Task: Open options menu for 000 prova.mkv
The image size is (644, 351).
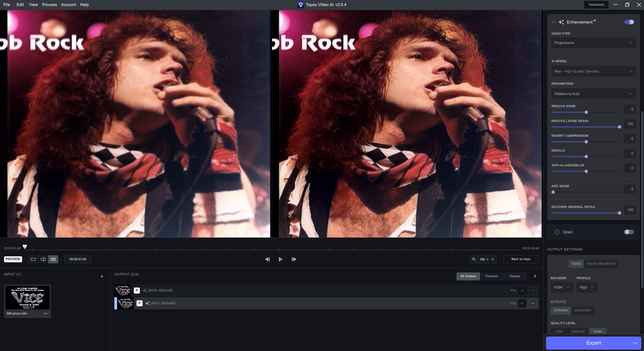Action: 46,313
